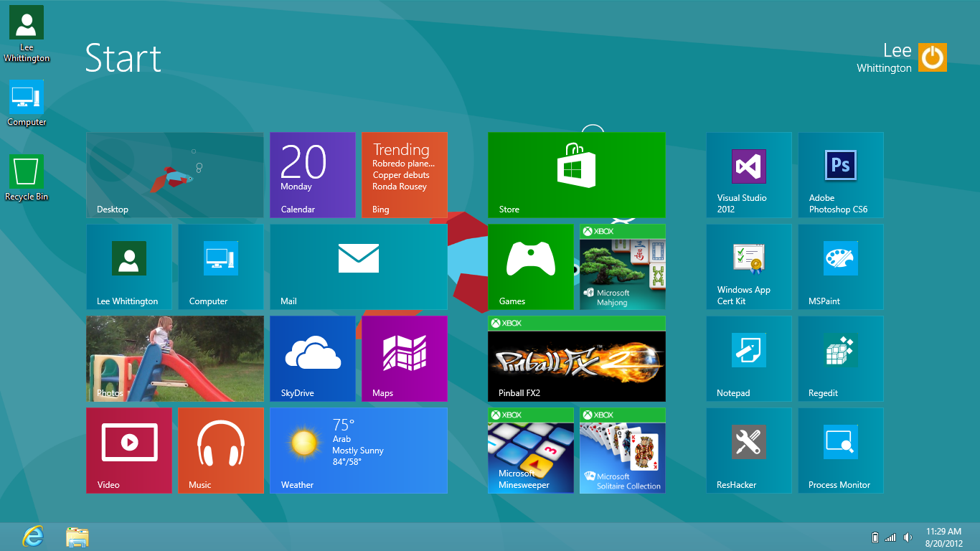
Task: Open the Maps tile
Action: coord(404,358)
